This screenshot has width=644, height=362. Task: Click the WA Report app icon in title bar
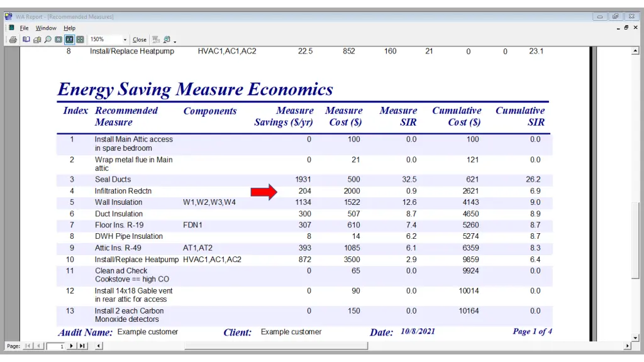8,16
